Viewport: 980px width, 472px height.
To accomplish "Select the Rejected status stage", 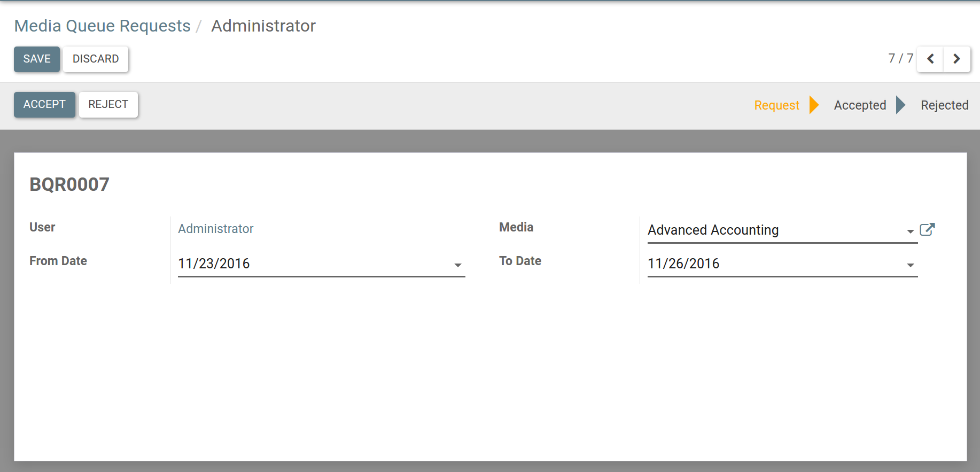I will click(x=944, y=105).
